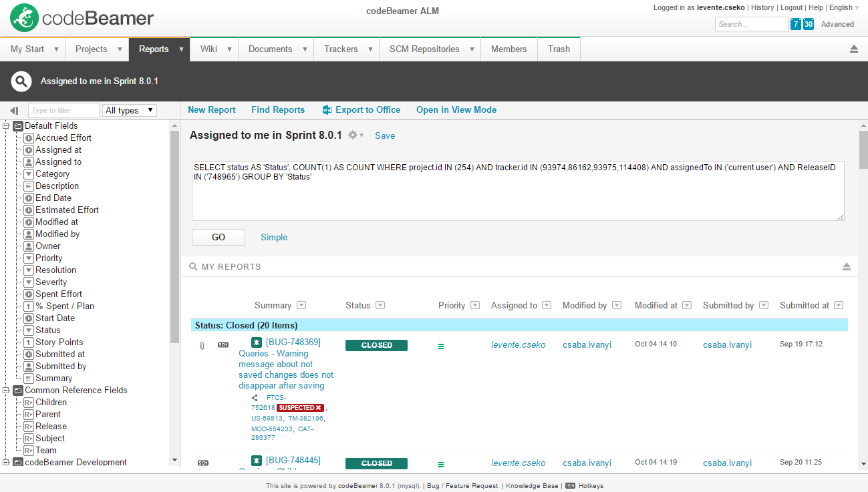Collapse the left field tree panel
The width and height of the screenshot is (868, 492).
pos(14,110)
